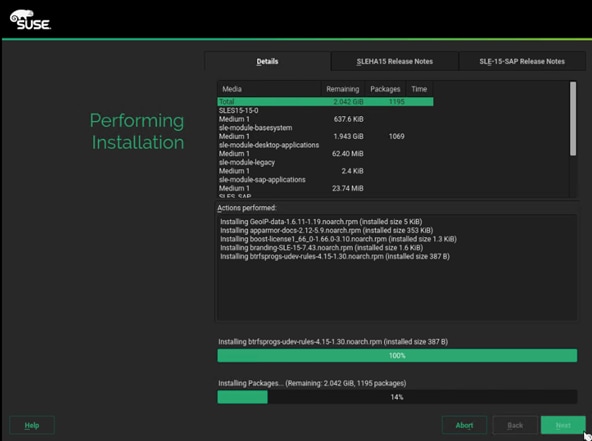592x441 pixels.
Task: Select the highlighted Total row
Action: coord(325,102)
